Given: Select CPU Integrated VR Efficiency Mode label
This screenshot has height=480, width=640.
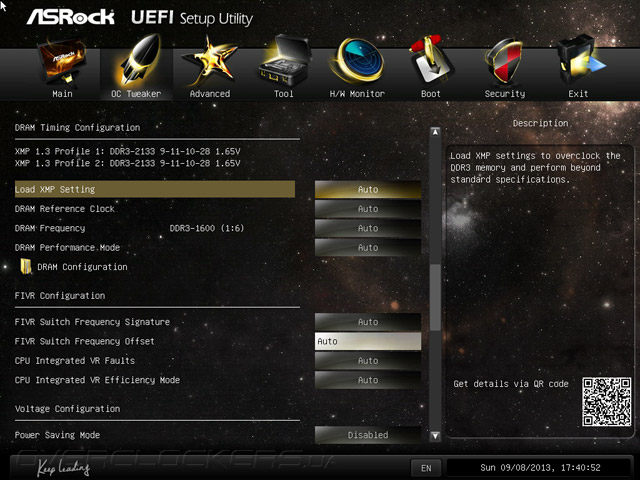Looking at the screenshot, I should [97, 380].
